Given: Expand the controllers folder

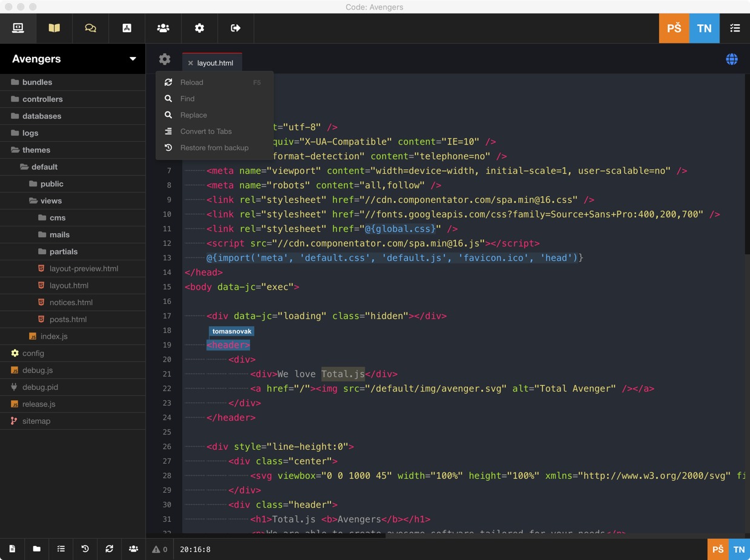Looking at the screenshot, I should click(x=42, y=99).
